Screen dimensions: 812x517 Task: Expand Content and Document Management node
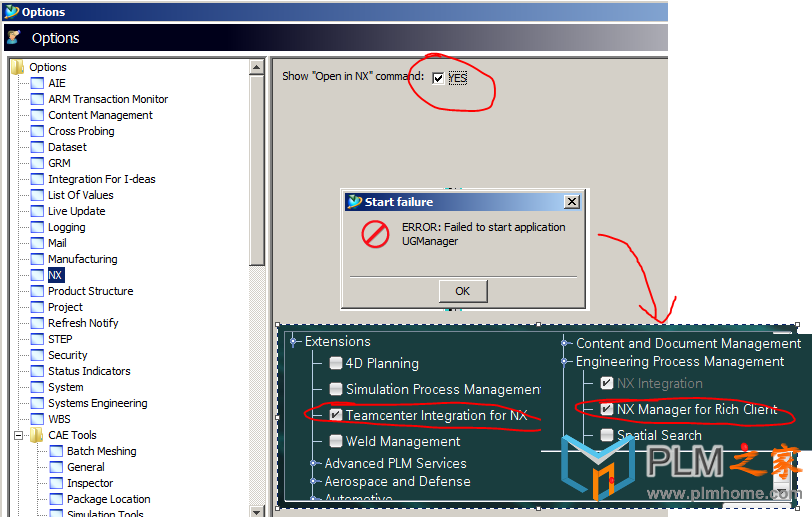coord(566,343)
